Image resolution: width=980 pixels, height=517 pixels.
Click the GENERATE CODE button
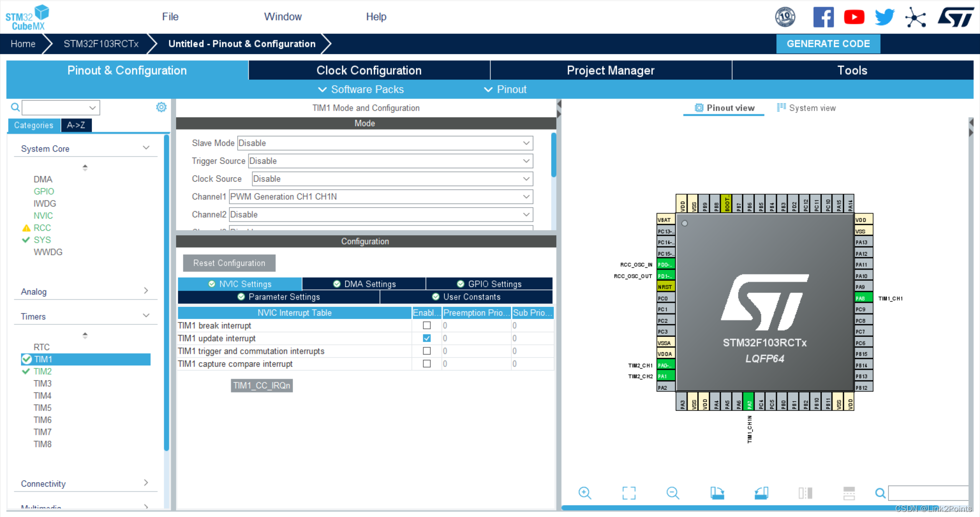tap(828, 44)
